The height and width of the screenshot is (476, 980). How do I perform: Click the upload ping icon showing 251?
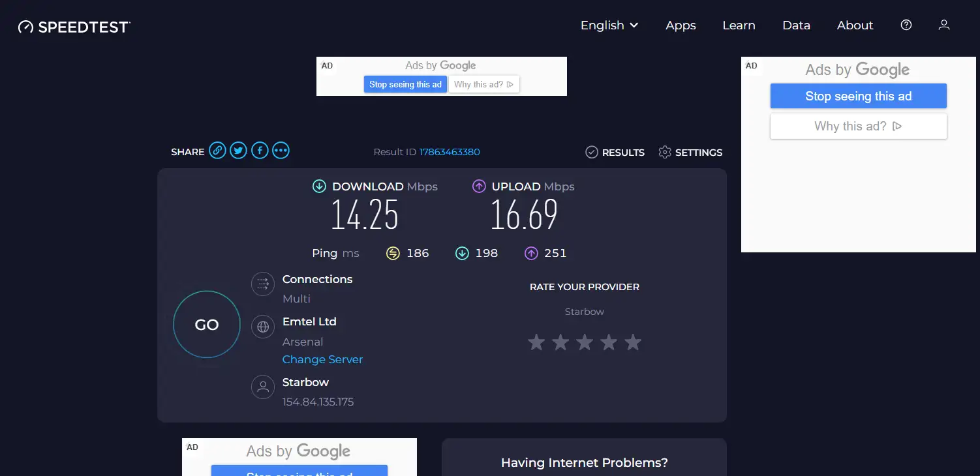[531, 253]
